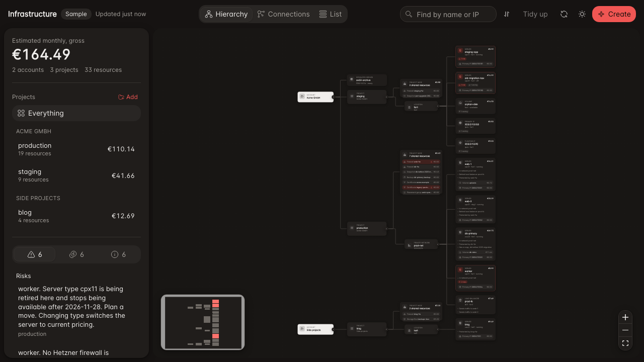Select the Acme GmbH account node

(315, 97)
